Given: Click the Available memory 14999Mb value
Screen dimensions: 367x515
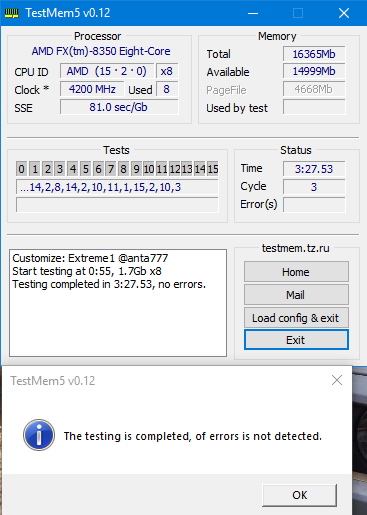Looking at the screenshot, I should tap(314, 71).
